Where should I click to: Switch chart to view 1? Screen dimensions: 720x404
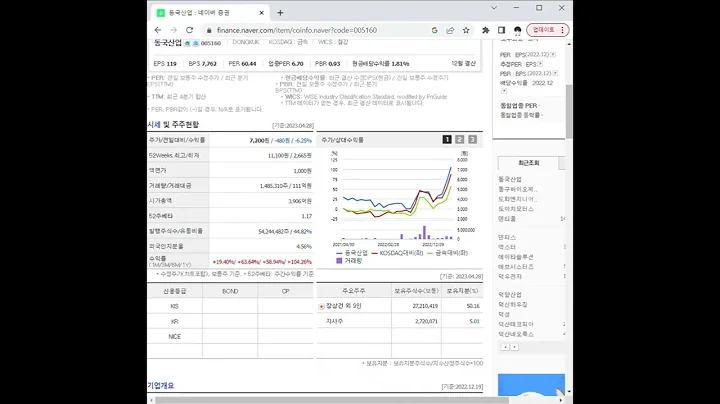point(447,139)
